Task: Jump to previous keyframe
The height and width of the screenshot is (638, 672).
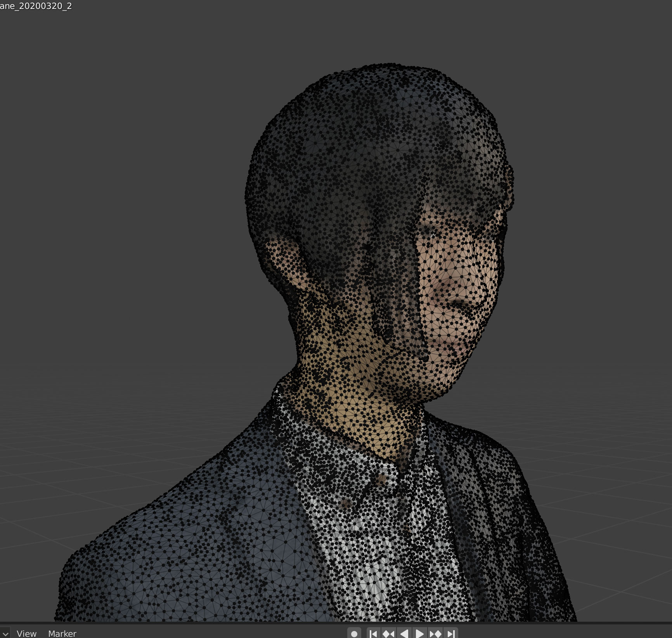Action: pos(388,634)
